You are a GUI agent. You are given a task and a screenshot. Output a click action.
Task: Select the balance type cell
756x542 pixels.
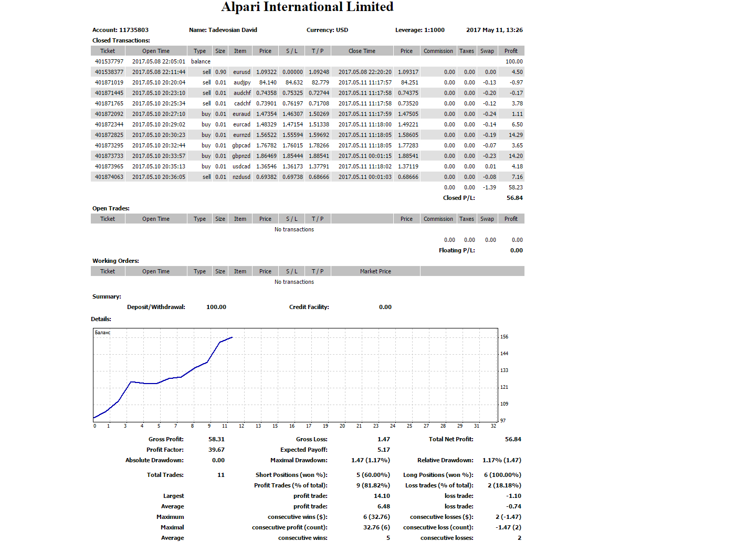click(201, 61)
